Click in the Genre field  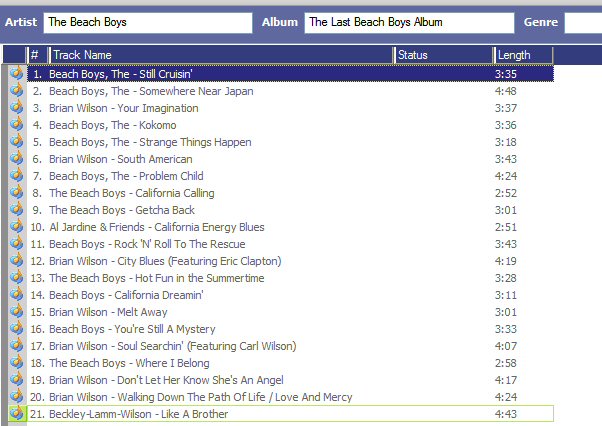click(583, 22)
